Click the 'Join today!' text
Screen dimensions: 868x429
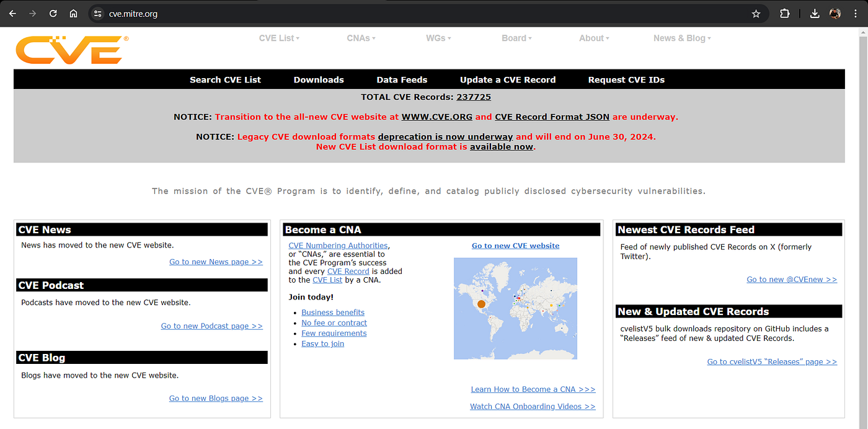311,297
